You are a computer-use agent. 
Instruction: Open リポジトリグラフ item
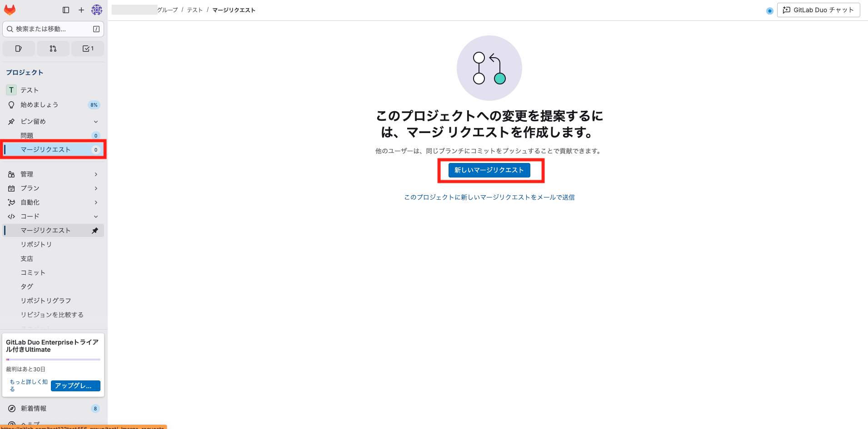[x=53, y=301]
